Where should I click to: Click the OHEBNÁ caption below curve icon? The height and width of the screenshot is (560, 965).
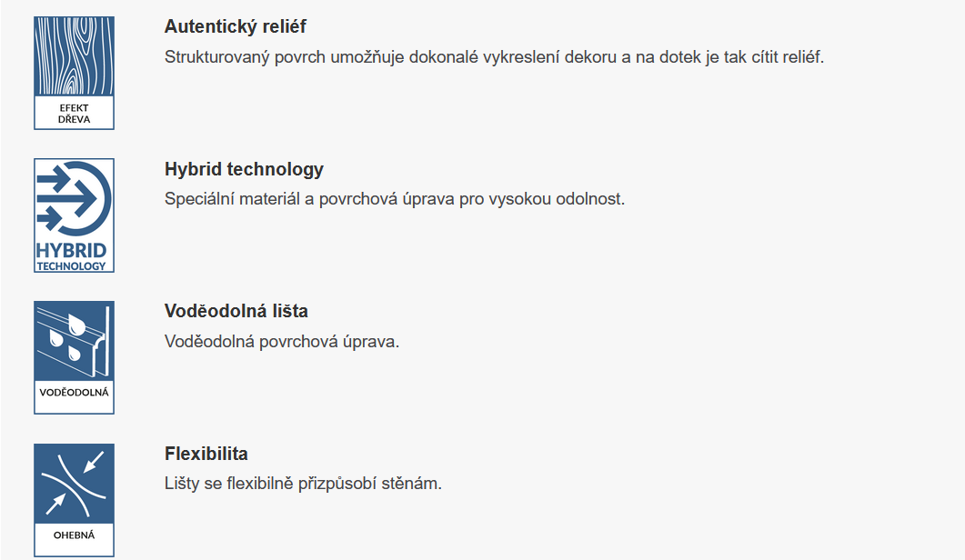coord(74,535)
